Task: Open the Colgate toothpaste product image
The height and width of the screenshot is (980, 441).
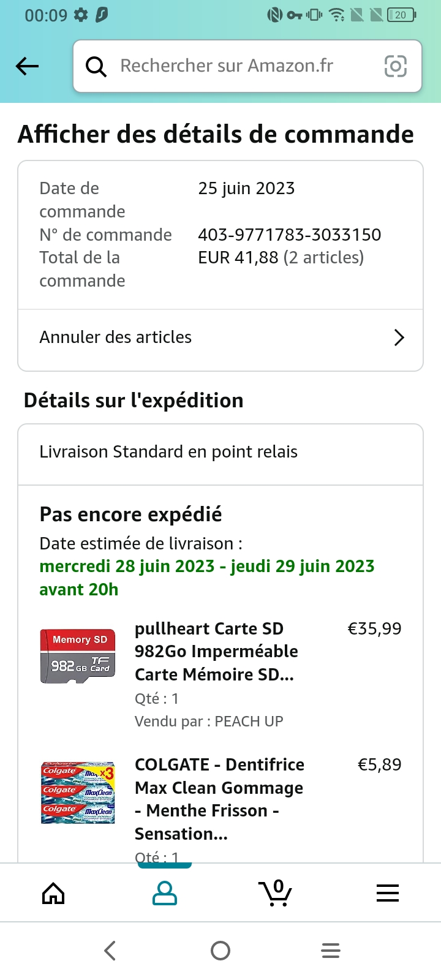Action: coord(78,793)
